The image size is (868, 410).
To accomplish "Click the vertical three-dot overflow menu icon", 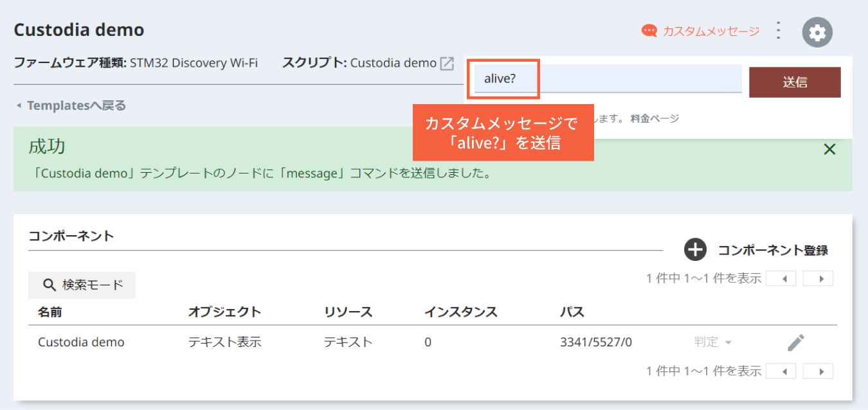I will 778,31.
